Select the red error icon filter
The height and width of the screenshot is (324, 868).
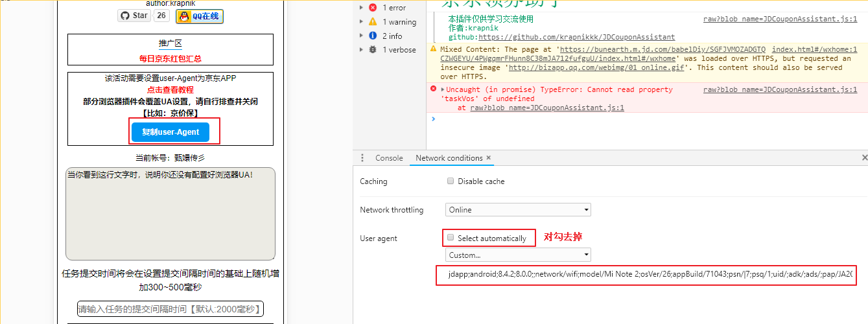click(373, 8)
